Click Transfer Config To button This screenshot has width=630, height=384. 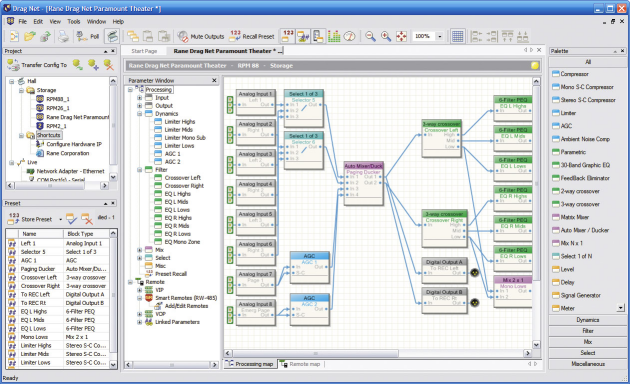tap(37, 65)
